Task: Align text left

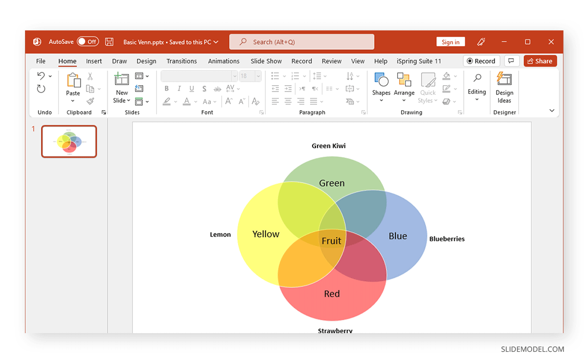Action: (x=275, y=101)
